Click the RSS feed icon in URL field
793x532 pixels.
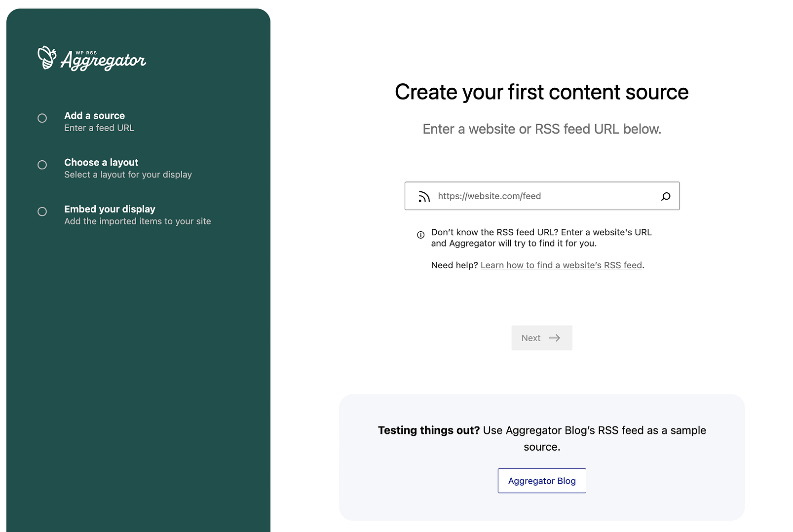point(424,196)
